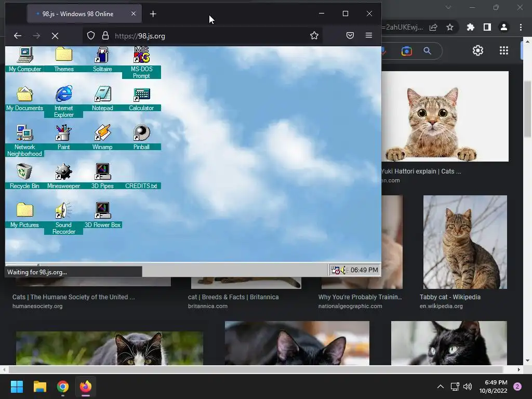Viewport: 532px width, 399px height.
Task: Open Firefox tracking protection shield
Action: tap(91, 36)
